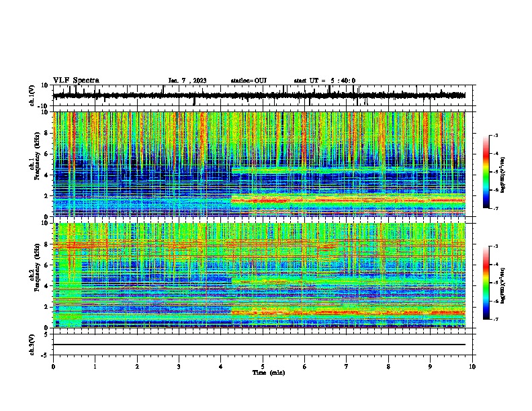Click the red 1.5 kHz band in ch.1 spectrogram
Image resolution: width=532 pixels, height=411 pixels.
[x=348, y=201]
